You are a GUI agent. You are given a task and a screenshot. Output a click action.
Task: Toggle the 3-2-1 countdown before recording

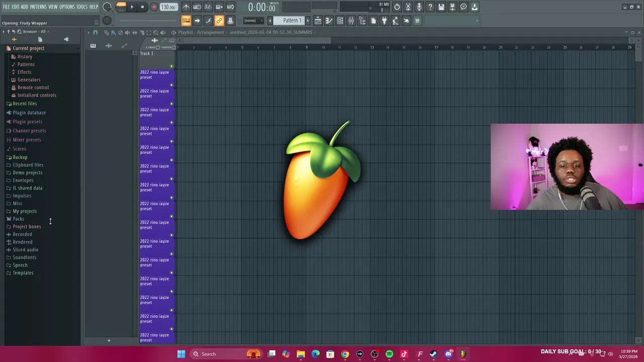[x=208, y=7]
